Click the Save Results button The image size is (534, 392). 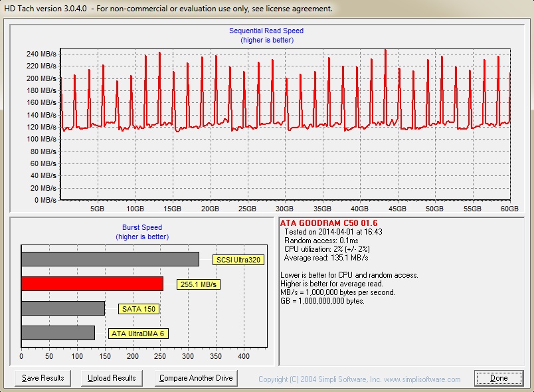coord(43,378)
